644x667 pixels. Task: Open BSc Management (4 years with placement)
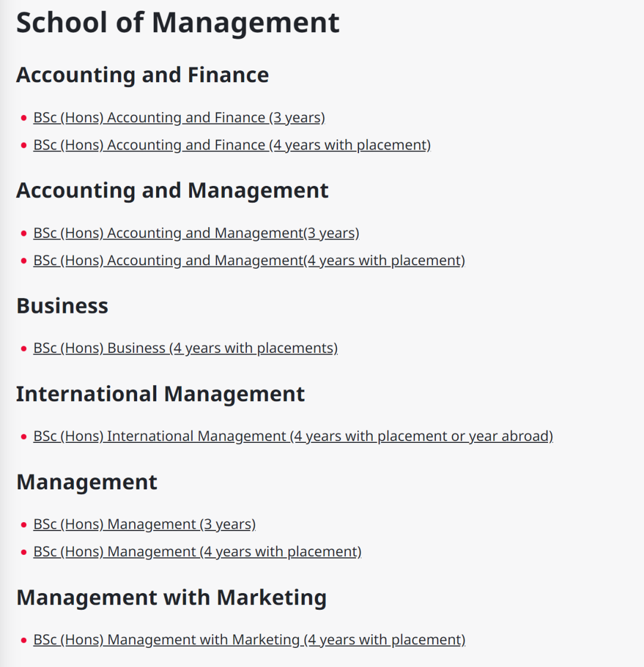tap(197, 552)
